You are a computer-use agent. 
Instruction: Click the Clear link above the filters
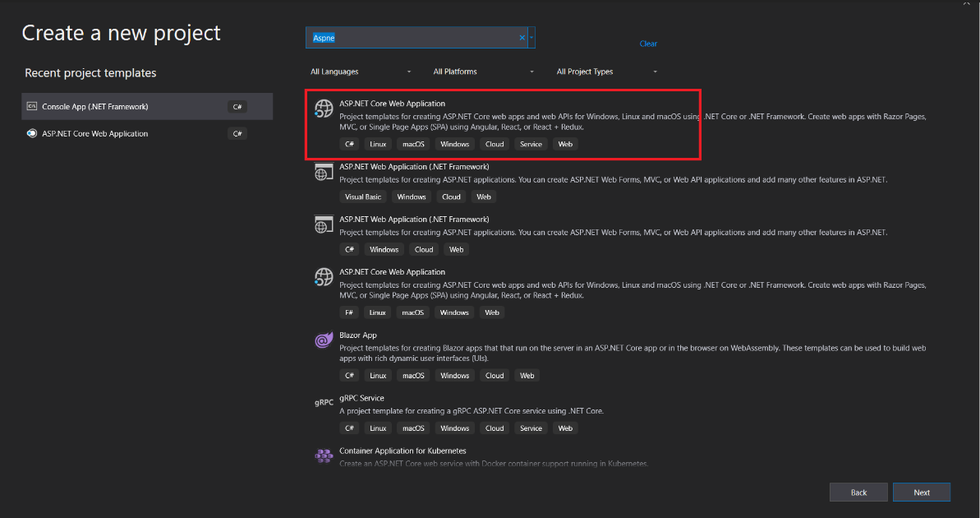648,44
